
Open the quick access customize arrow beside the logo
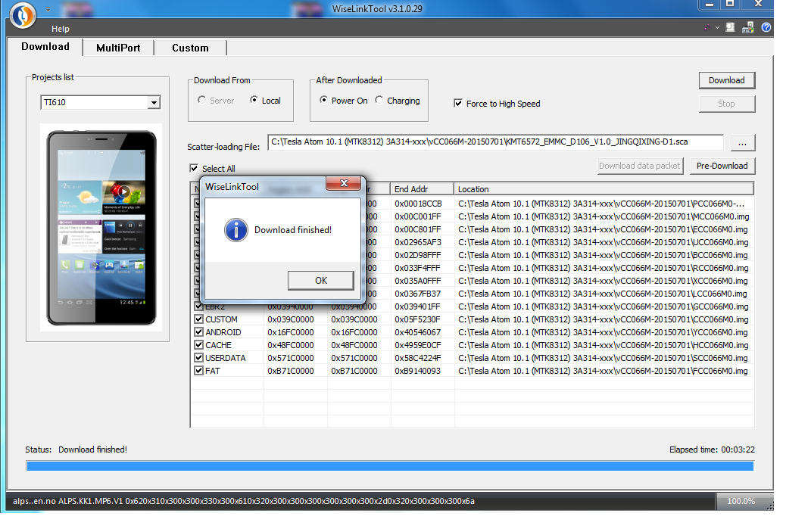(x=48, y=10)
